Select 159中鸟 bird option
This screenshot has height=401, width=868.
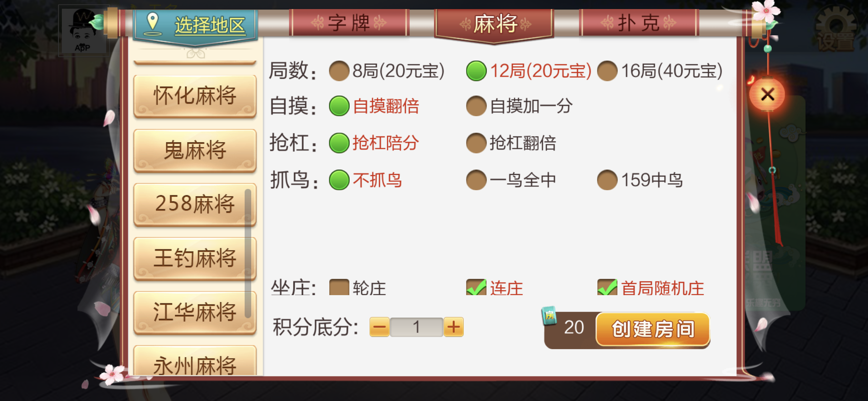coord(640,180)
